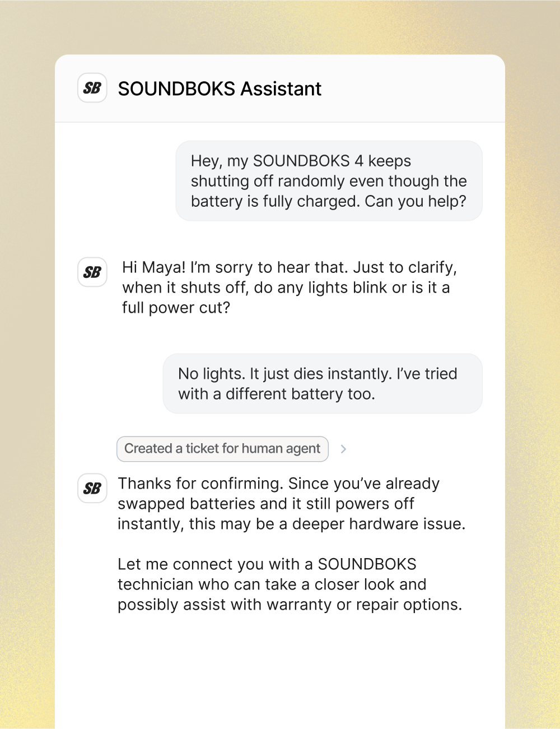Click the SB logo in the chat header

click(92, 88)
